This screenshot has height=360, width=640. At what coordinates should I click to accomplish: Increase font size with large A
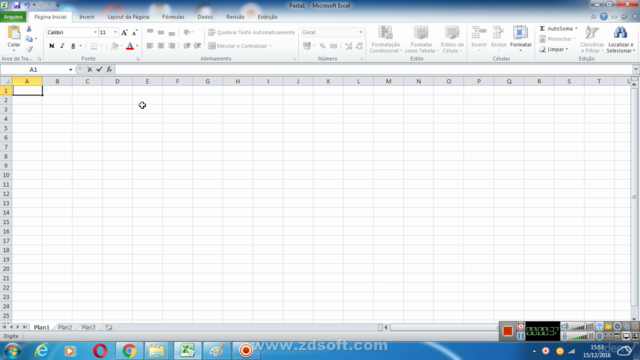[124, 32]
